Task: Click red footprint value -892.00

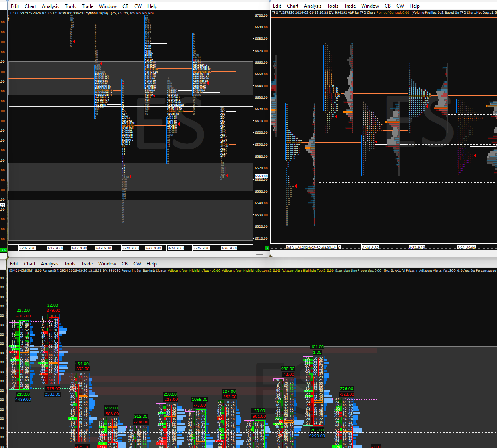Action: tap(82, 369)
